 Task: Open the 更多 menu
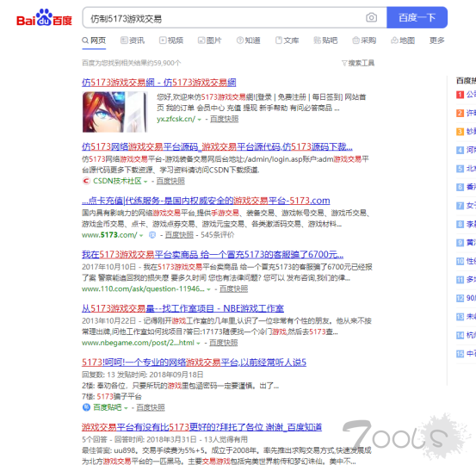pos(437,40)
